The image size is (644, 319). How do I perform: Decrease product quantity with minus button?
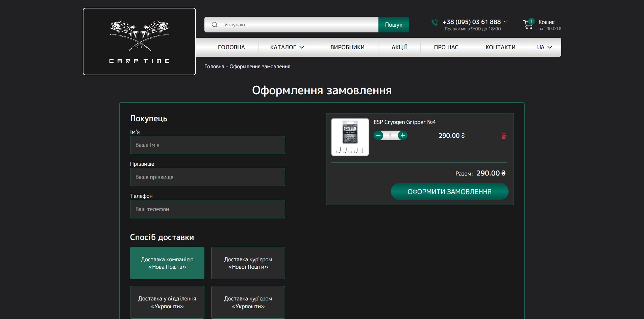[378, 136]
